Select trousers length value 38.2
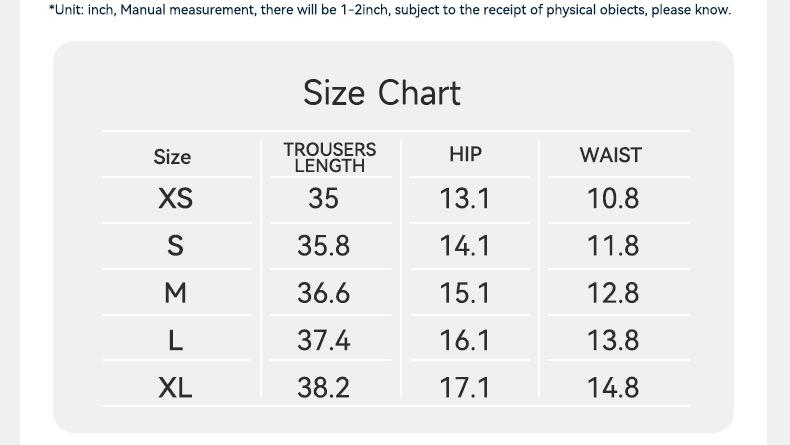Viewport: 790px width, 445px height. pos(323,387)
